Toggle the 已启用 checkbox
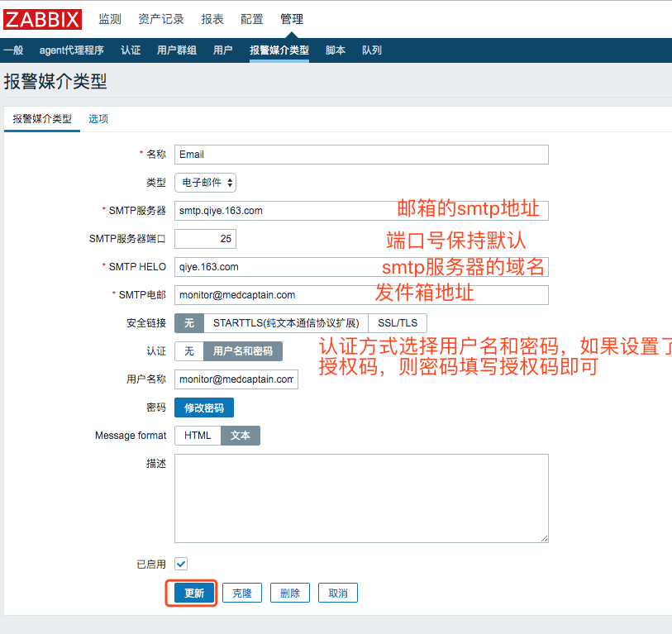This screenshot has width=672, height=634. point(181,564)
